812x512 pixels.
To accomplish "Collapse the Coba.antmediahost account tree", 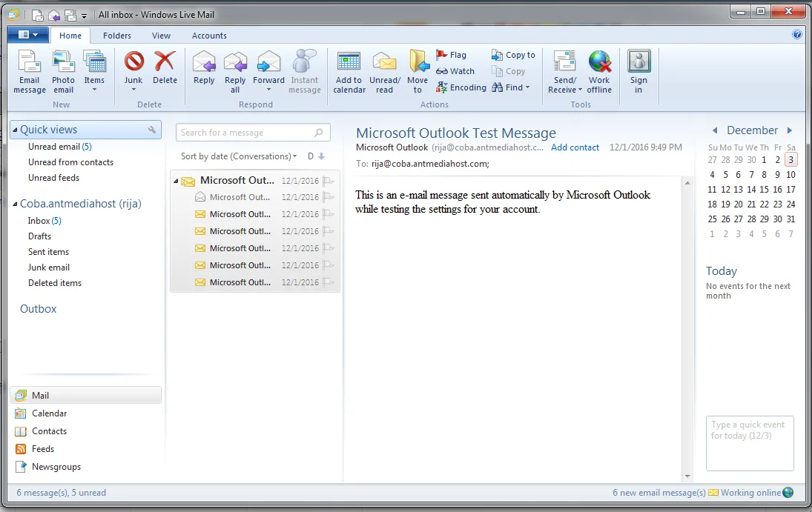I will (15, 204).
